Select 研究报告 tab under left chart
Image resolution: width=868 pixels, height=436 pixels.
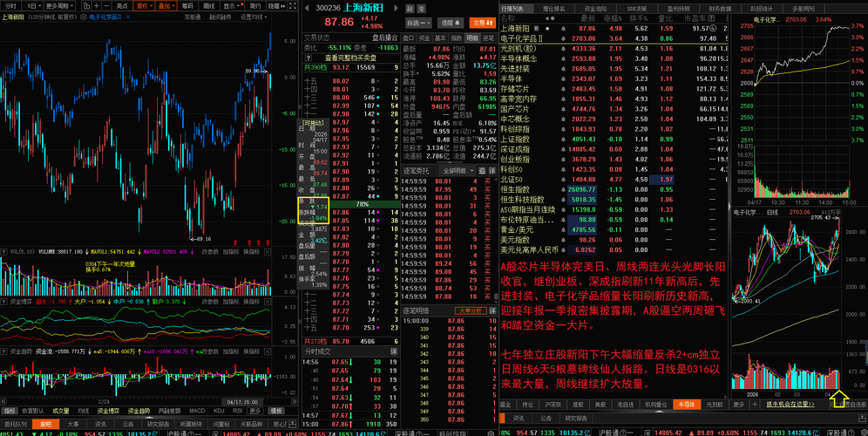click(x=158, y=424)
